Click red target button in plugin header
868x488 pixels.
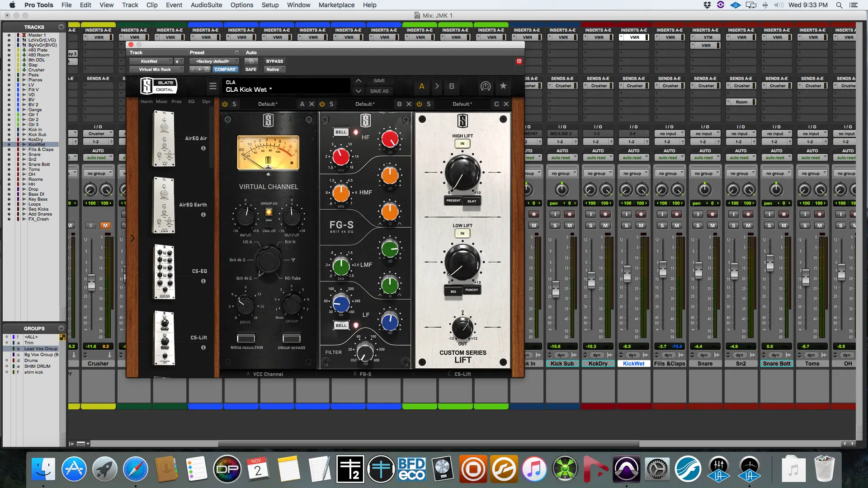click(519, 61)
